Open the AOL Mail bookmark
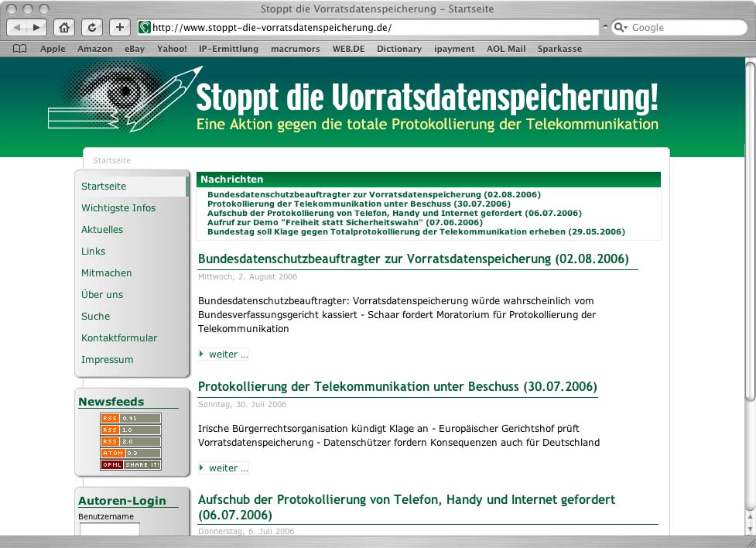The height and width of the screenshot is (548, 756). tap(506, 49)
